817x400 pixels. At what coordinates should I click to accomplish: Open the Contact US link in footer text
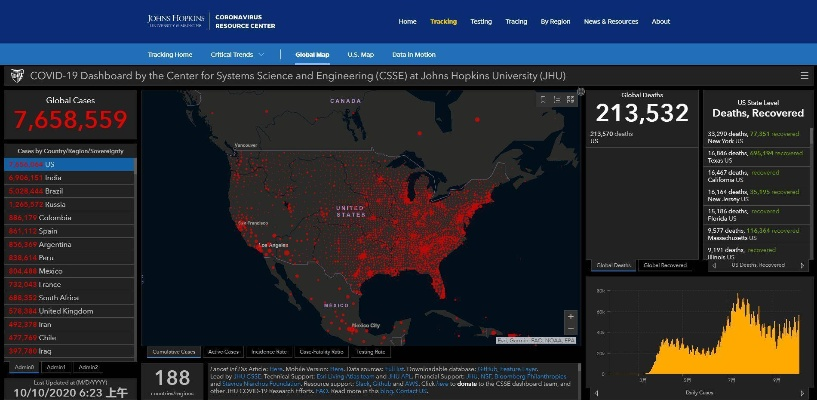click(x=412, y=391)
